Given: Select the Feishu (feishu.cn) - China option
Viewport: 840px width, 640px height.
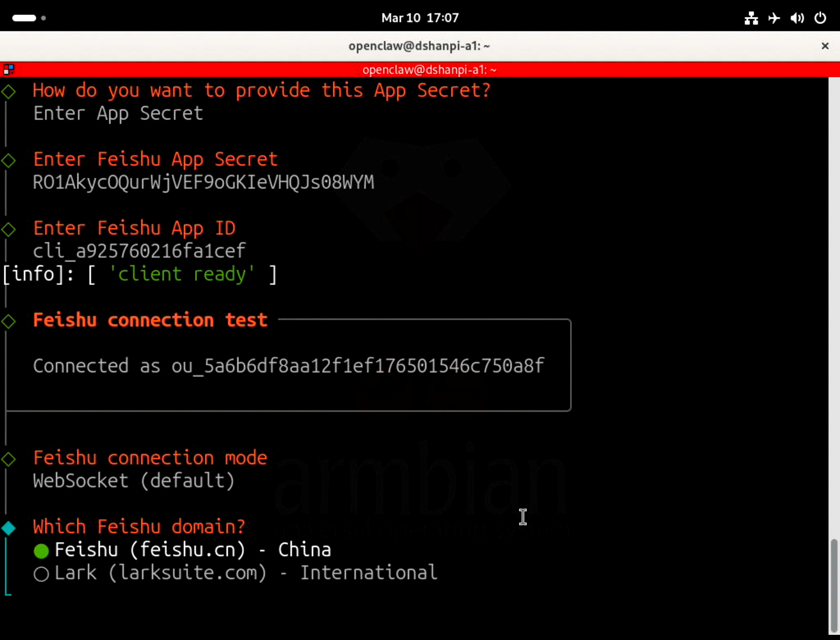Looking at the screenshot, I should tap(192, 550).
